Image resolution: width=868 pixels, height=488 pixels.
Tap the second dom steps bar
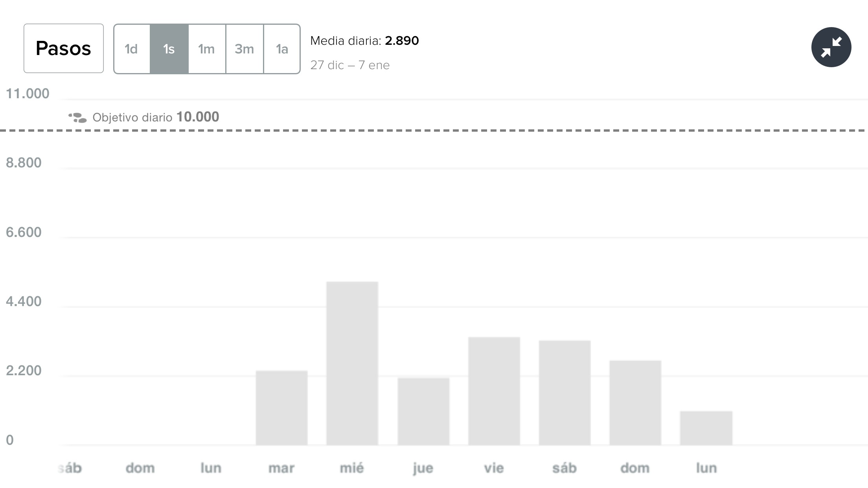(635, 402)
